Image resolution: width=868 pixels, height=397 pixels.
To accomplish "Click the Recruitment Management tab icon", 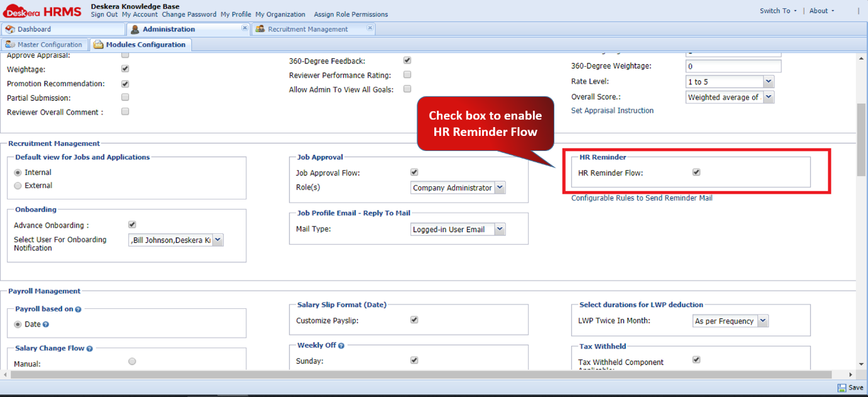I will [260, 29].
